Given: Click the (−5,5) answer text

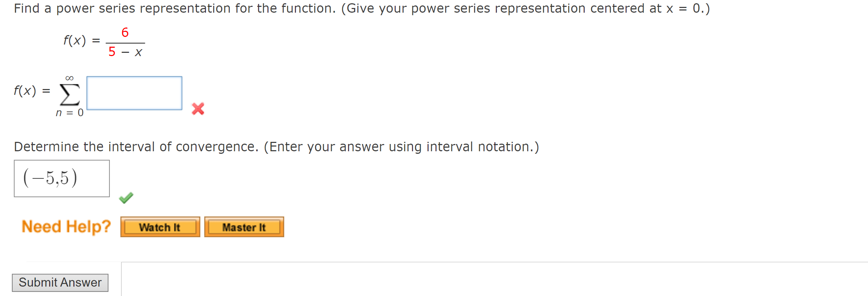Looking at the screenshot, I should pos(50,178).
